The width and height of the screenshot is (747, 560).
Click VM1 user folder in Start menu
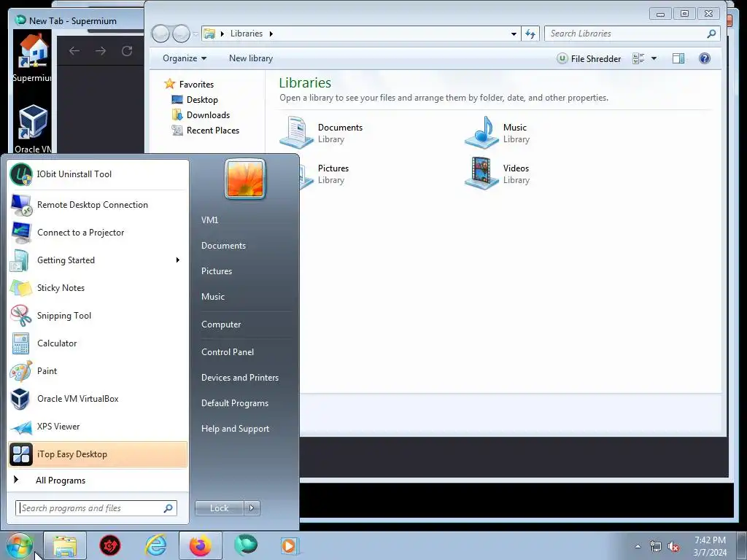(x=209, y=220)
